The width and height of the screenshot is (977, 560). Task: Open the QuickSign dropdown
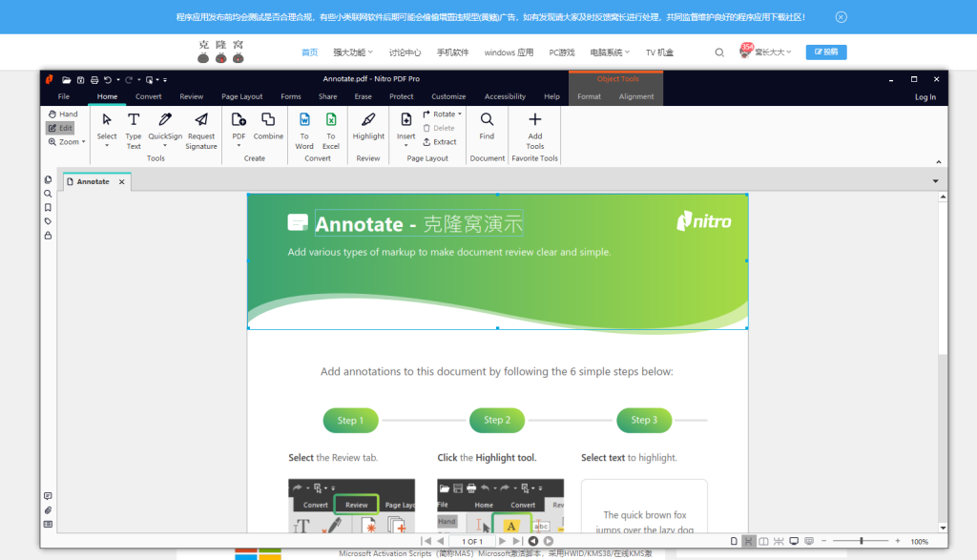click(x=165, y=146)
